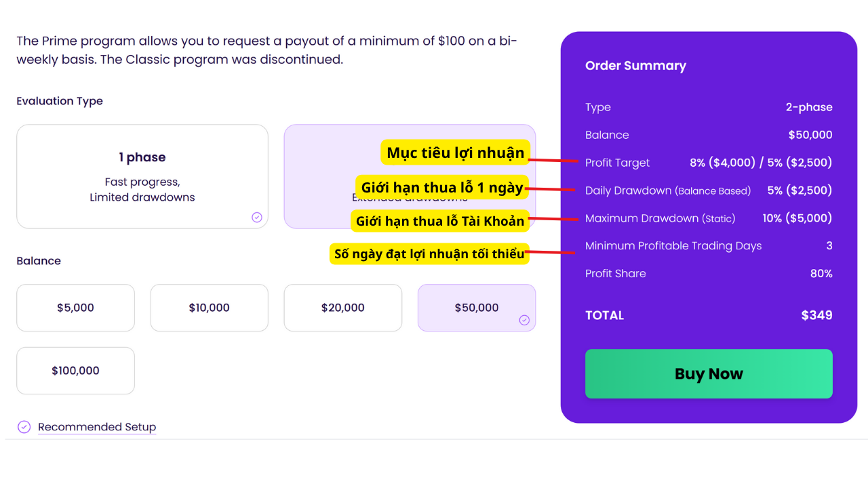Viewport: 868px width, 488px height.
Task: Click the checkmark icon in the $50,000 balance card
Action: tap(524, 320)
